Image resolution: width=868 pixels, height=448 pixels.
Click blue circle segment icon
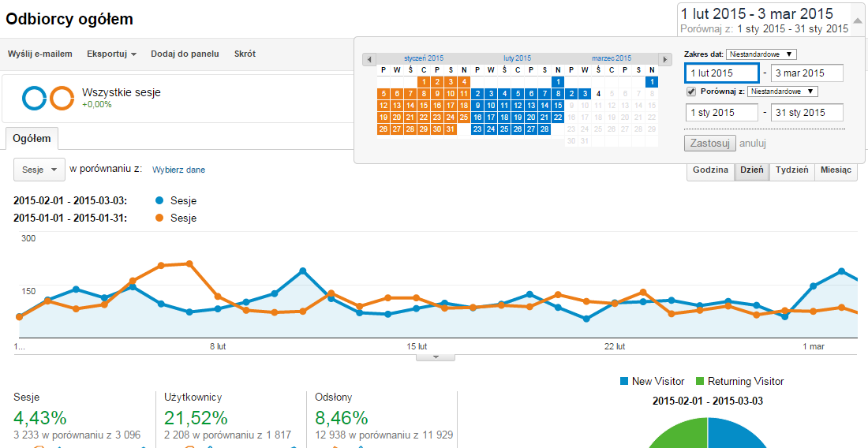point(34,99)
